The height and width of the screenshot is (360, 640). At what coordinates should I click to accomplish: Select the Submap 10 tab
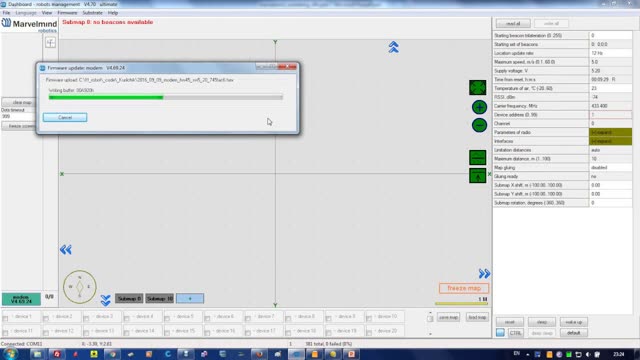160,298
